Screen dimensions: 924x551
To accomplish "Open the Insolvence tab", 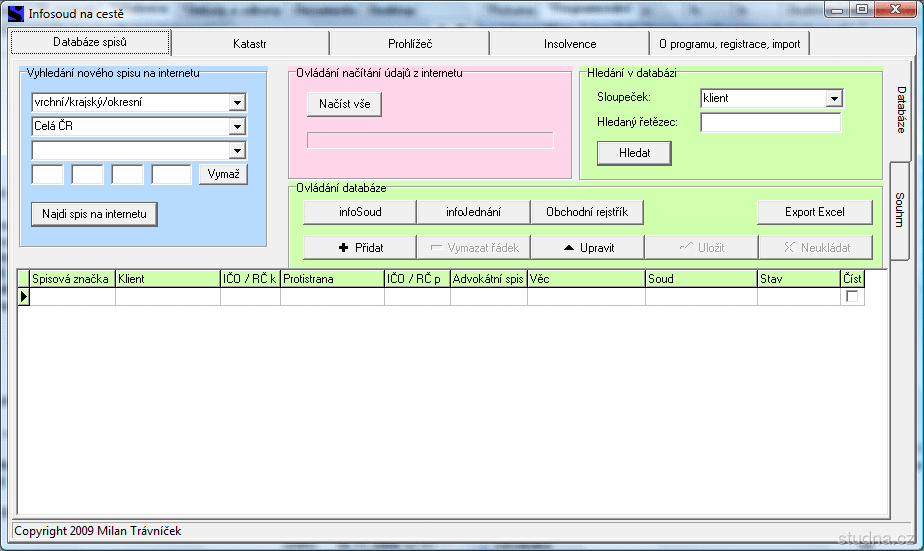I will (x=569, y=44).
